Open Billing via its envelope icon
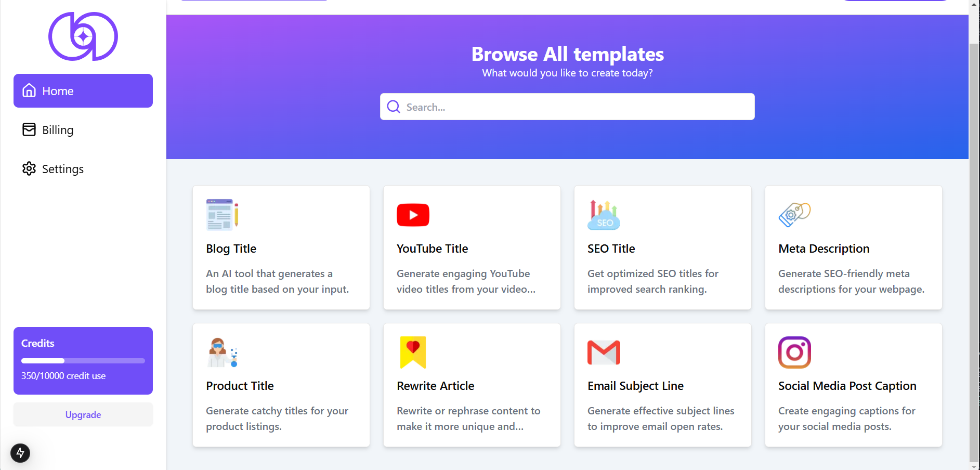 pyautogui.click(x=29, y=129)
